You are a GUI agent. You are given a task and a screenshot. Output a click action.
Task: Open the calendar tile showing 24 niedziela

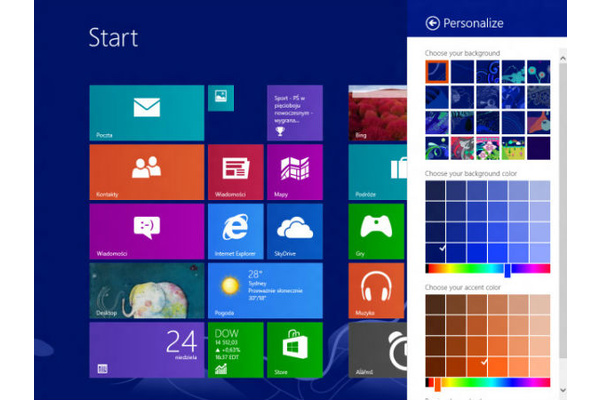coord(147,350)
